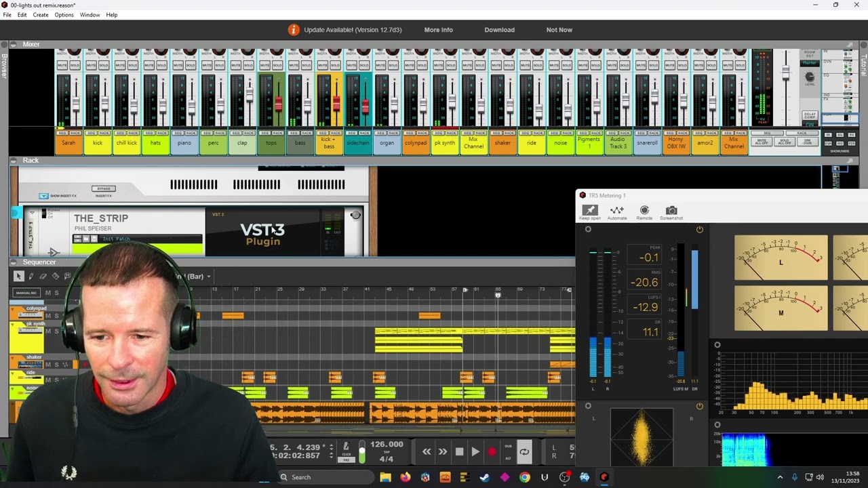Open phase scope settings gear
868x488 pixels.
coord(588,406)
